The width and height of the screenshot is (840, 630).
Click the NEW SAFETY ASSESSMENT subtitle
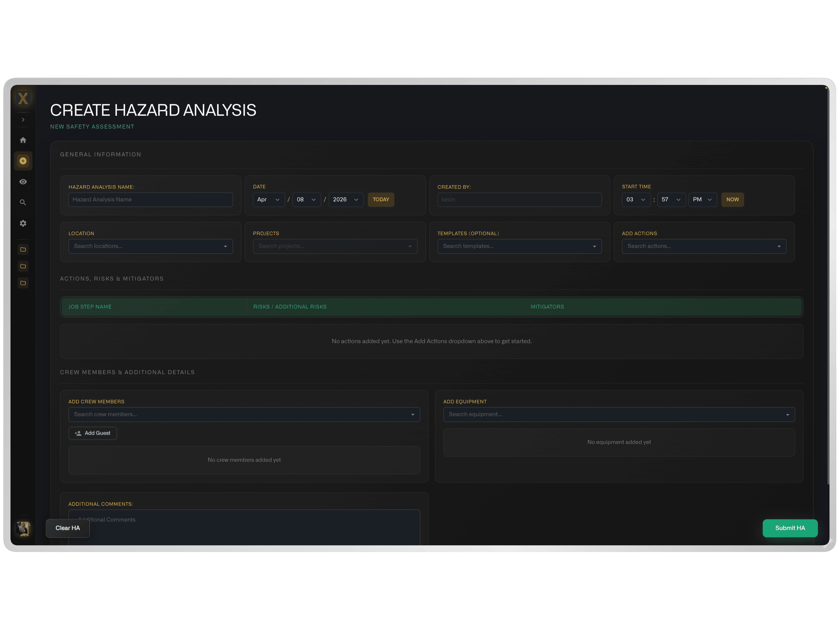coord(92,127)
